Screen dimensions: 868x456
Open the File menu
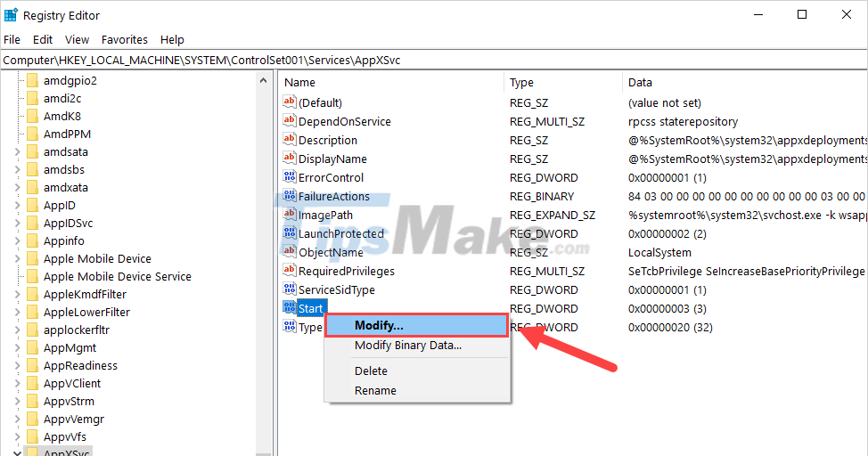[x=12, y=39]
